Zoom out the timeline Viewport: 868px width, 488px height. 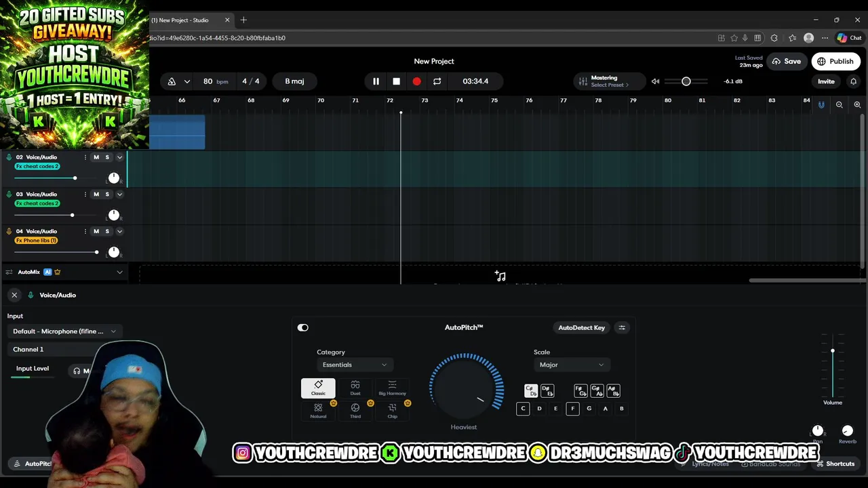pyautogui.click(x=839, y=104)
